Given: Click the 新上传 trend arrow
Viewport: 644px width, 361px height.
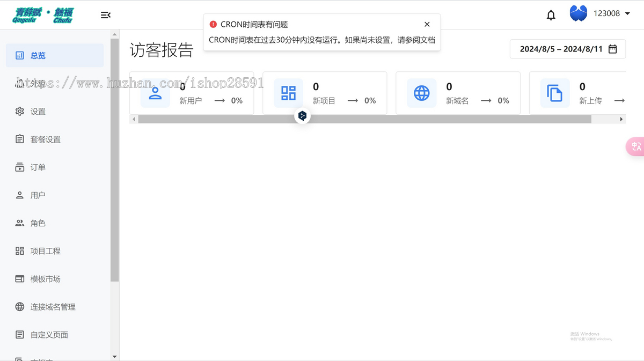Looking at the screenshot, I should coord(619,100).
